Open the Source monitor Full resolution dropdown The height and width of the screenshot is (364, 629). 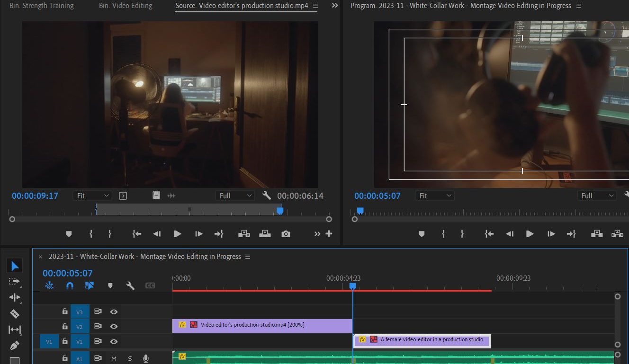pos(235,195)
